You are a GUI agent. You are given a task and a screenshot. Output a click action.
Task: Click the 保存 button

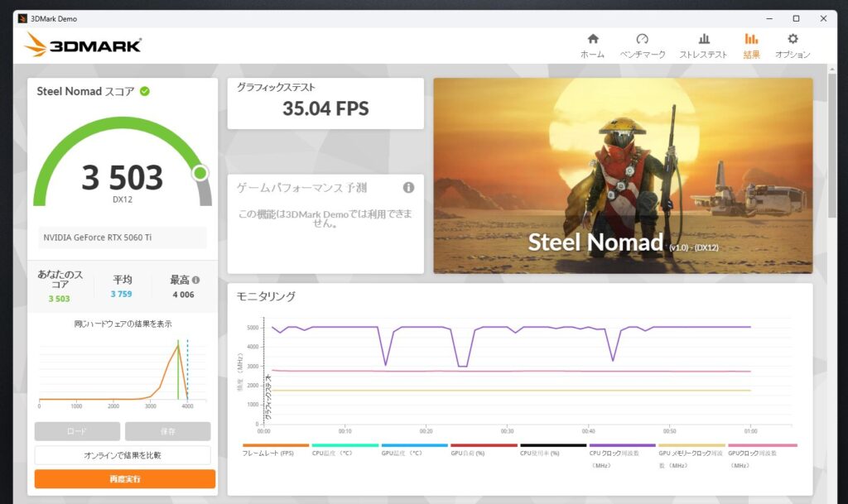coord(167,431)
